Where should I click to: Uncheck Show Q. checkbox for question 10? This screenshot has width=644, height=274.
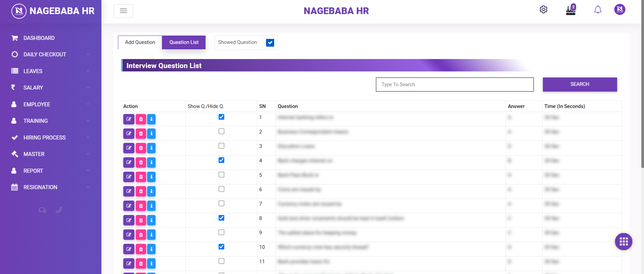[221, 247]
